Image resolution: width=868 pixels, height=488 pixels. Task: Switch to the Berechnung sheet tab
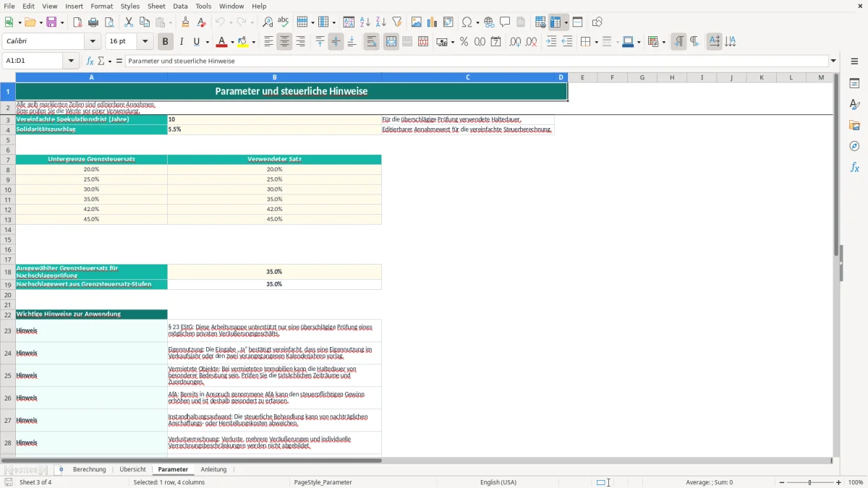89,469
